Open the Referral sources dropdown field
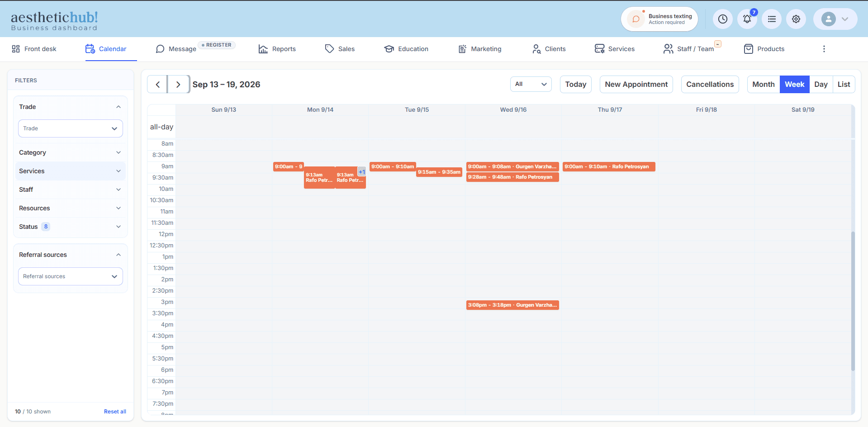This screenshot has height=427, width=868. pos(71,276)
